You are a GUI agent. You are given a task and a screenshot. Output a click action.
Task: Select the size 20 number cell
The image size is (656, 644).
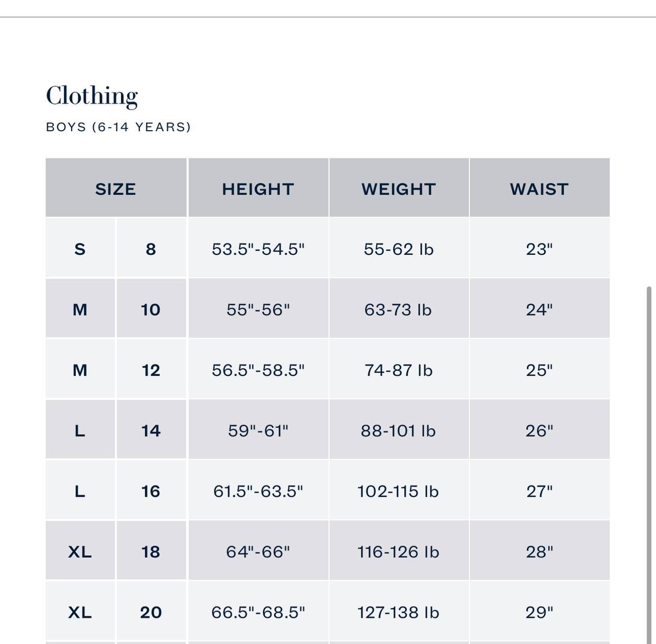151,612
